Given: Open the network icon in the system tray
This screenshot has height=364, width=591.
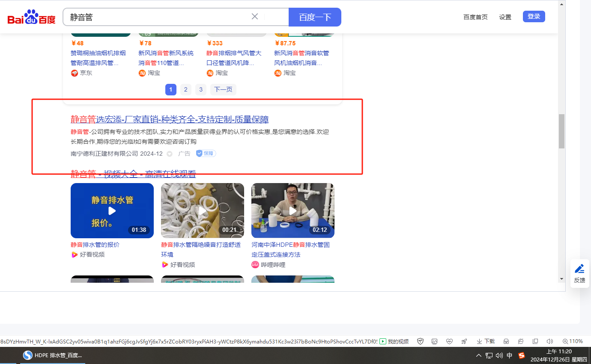Looking at the screenshot, I should coord(489,355).
